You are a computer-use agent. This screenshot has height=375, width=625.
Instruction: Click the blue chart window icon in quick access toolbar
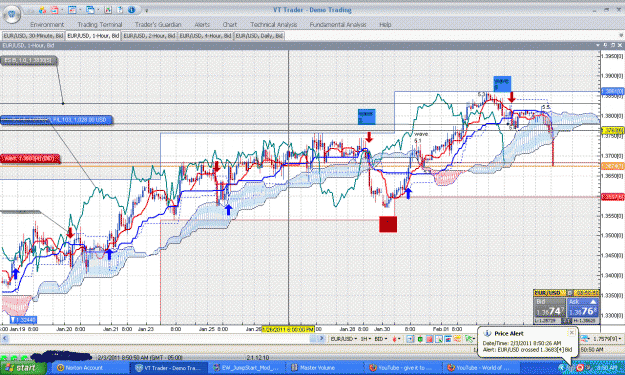pyautogui.click(x=72, y=10)
